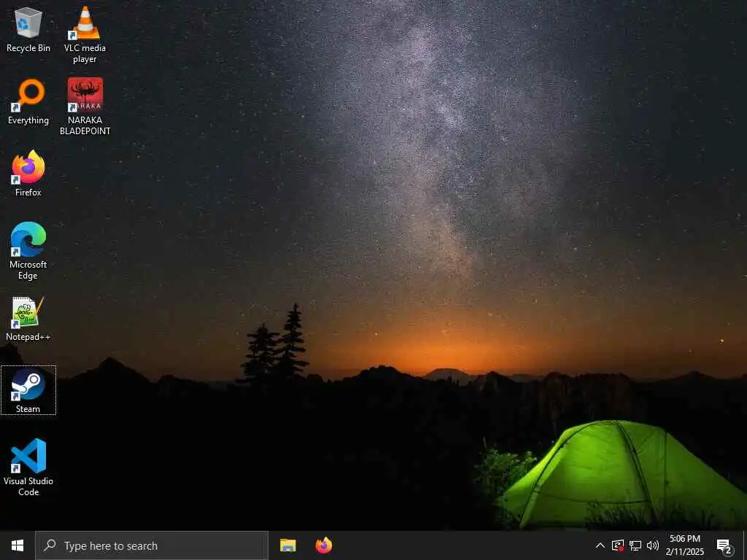Select the VLC media player shortcut
This screenshot has height=560, width=747.
(x=85, y=35)
